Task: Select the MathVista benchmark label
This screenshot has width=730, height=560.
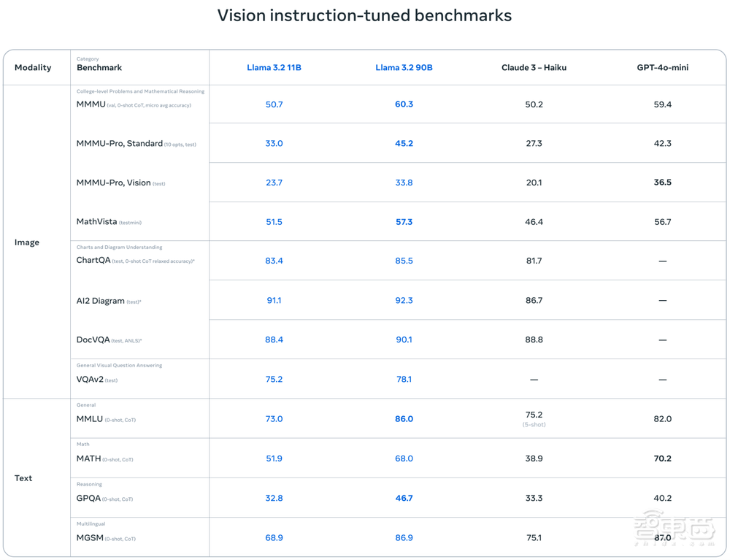Action: coord(96,222)
